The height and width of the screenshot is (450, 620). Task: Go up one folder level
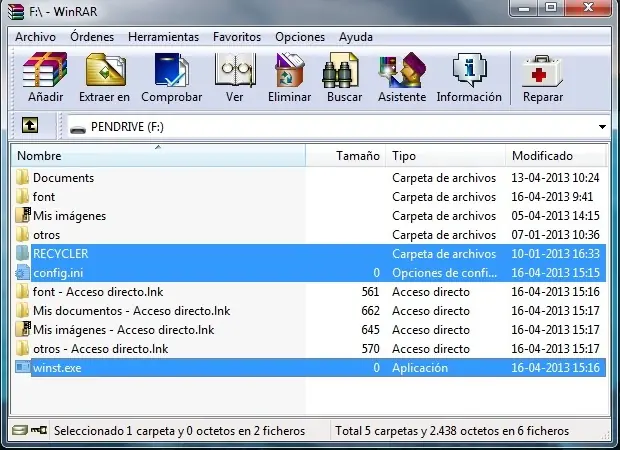pyautogui.click(x=30, y=126)
